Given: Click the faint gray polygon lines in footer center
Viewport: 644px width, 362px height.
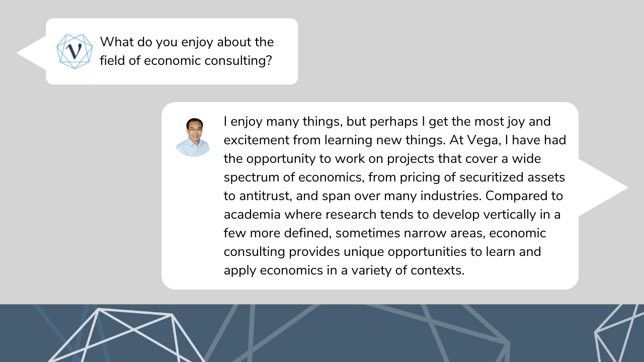Looking at the screenshot, I should [362, 333].
